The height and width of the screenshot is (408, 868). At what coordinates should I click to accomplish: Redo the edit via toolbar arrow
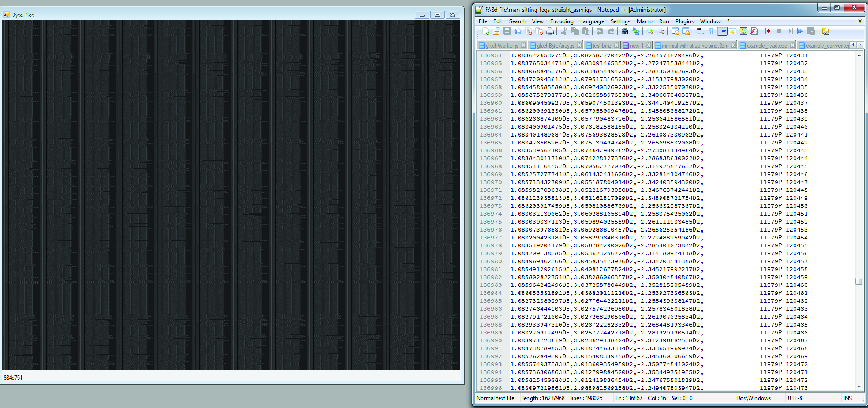pos(611,31)
